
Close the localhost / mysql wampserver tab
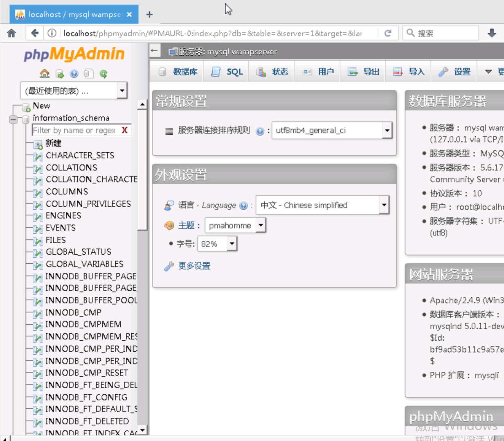(129, 14)
